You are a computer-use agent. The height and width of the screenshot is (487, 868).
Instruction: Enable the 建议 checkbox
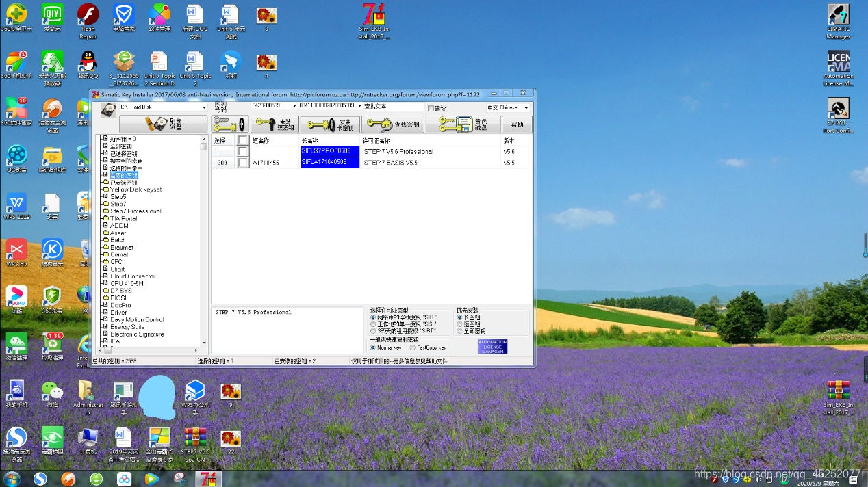(431, 108)
